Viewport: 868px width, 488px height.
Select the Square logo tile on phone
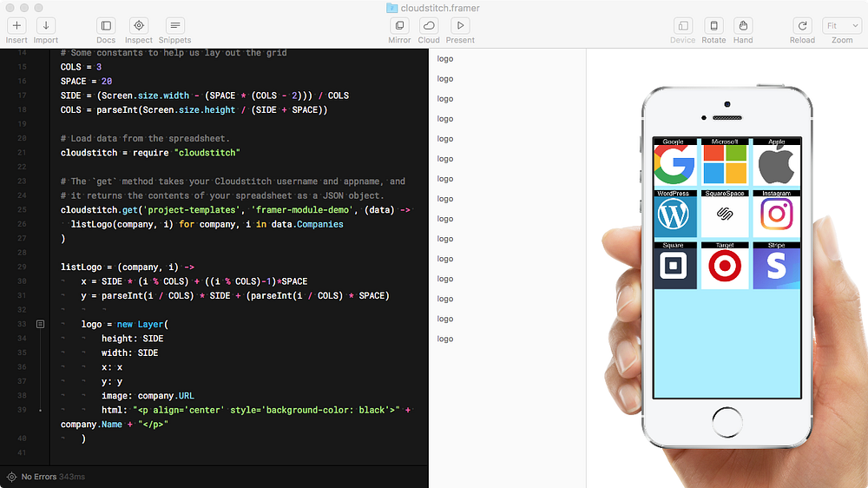click(674, 266)
